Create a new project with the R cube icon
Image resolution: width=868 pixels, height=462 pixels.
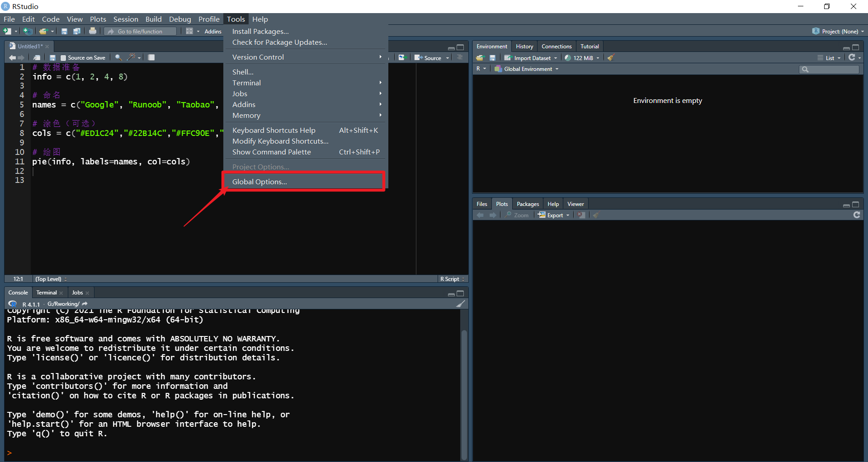point(28,31)
